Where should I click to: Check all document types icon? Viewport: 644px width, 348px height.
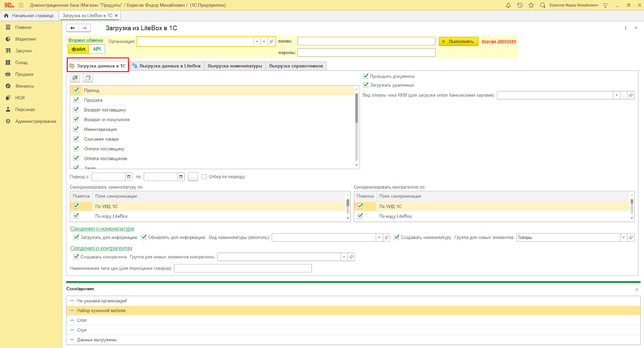[x=75, y=78]
